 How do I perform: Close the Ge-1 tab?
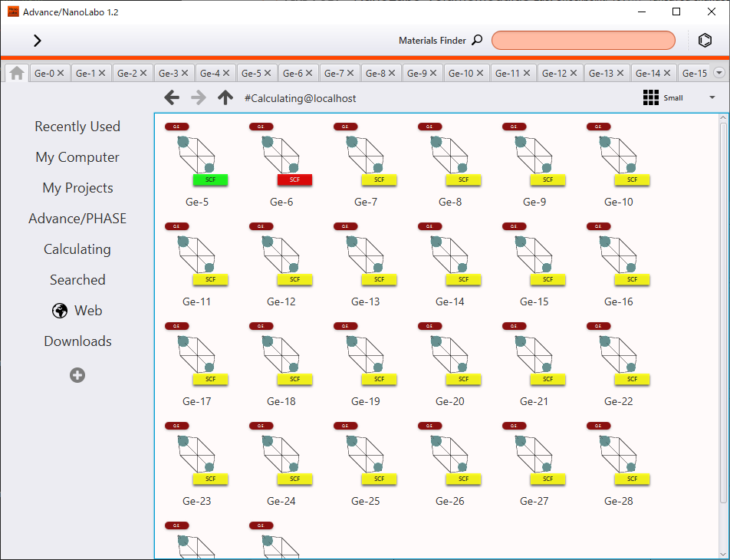point(102,73)
